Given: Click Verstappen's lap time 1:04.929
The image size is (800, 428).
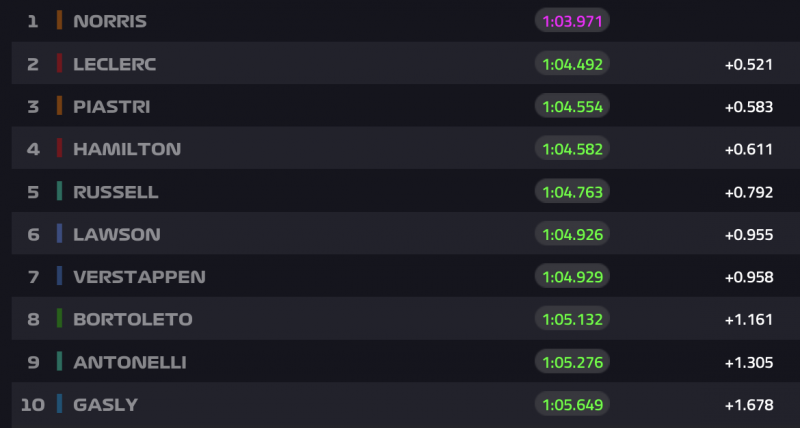Looking at the screenshot, I should point(573,277).
